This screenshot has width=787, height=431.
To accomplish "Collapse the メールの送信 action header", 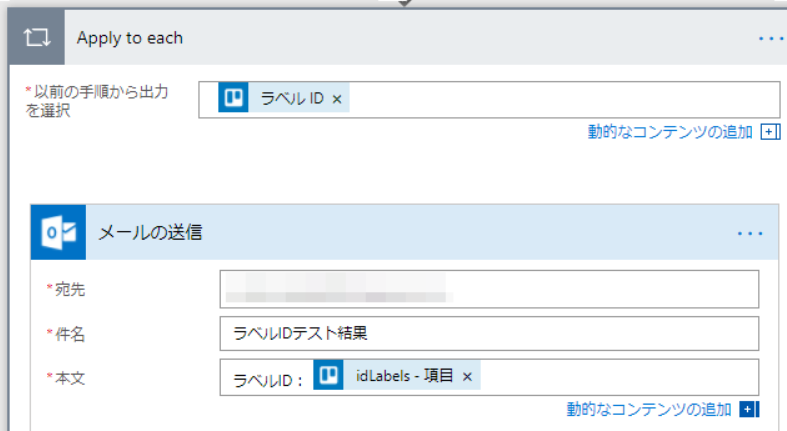I will pos(404,232).
